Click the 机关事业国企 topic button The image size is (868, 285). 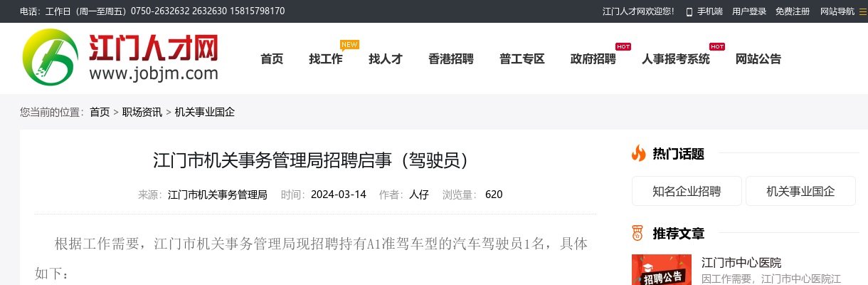coord(800,191)
